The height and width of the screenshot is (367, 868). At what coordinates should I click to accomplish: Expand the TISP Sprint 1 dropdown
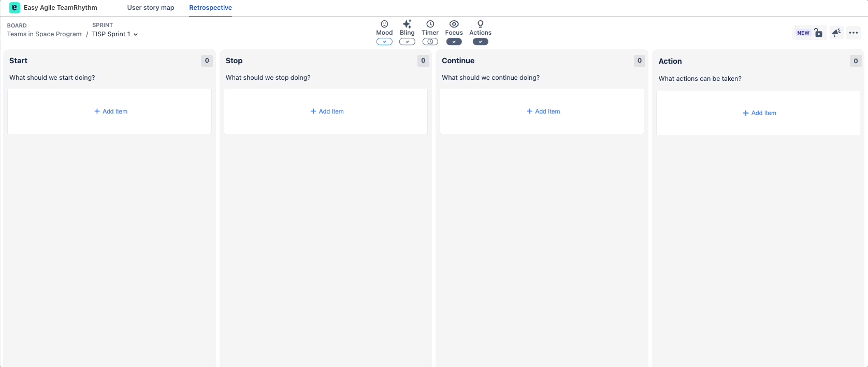click(115, 34)
